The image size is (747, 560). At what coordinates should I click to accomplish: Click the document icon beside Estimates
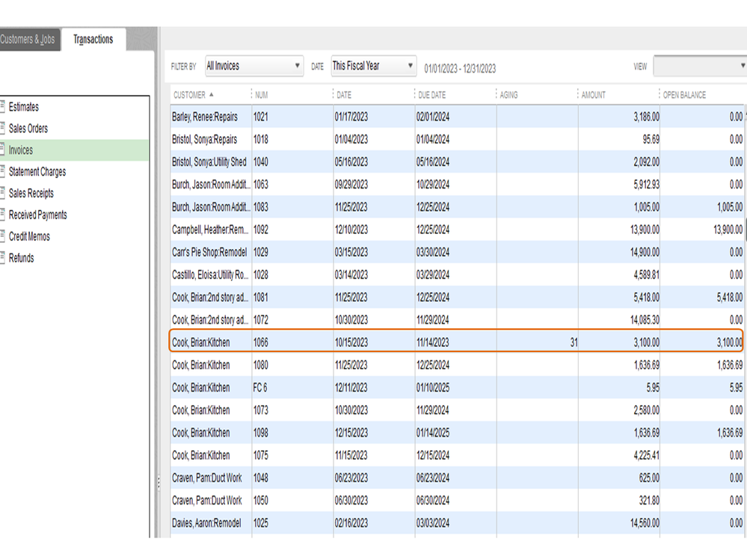[3, 107]
